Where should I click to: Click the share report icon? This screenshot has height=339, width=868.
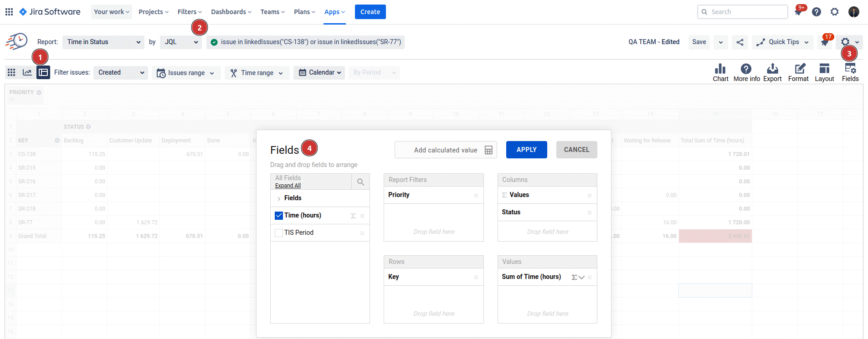click(x=740, y=42)
